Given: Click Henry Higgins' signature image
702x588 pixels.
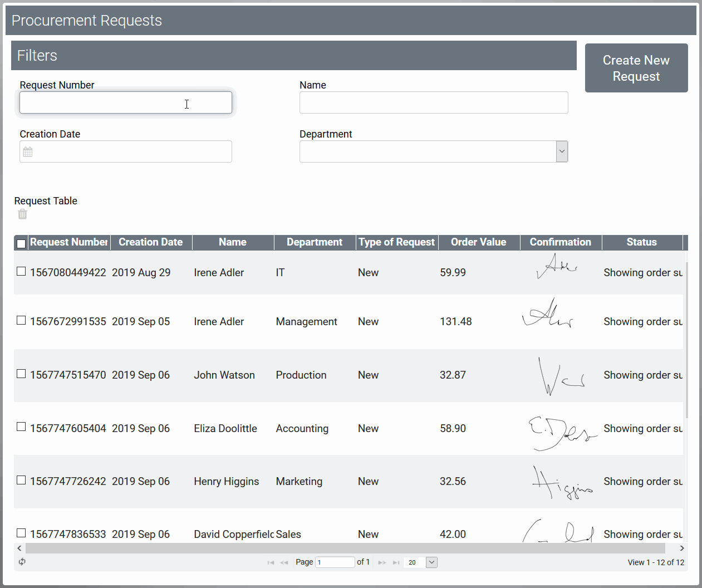Looking at the screenshot, I should point(561,482).
